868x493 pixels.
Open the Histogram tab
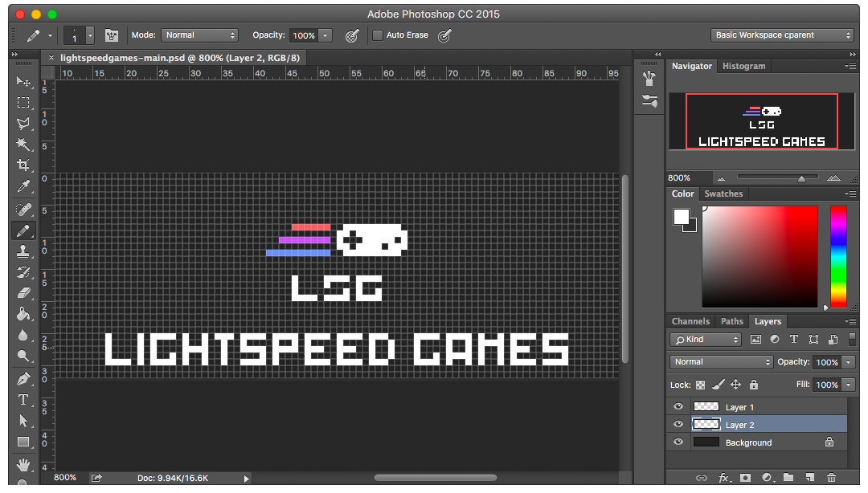pos(743,66)
